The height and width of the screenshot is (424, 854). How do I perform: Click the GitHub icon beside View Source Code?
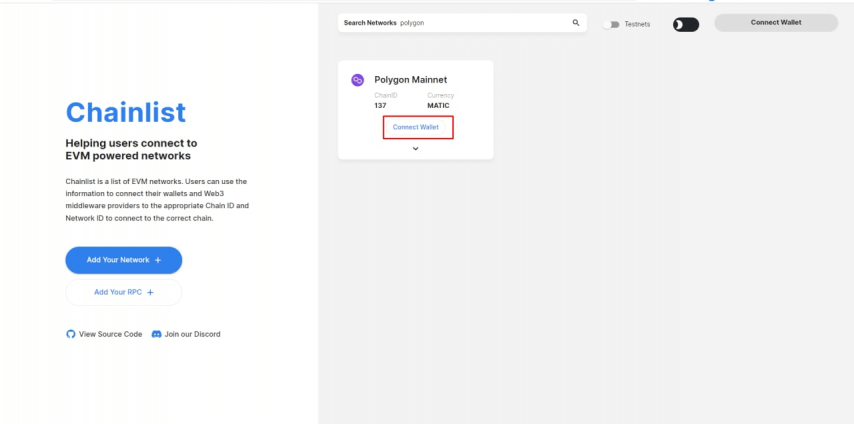pyautogui.click(x=70, y=334)
